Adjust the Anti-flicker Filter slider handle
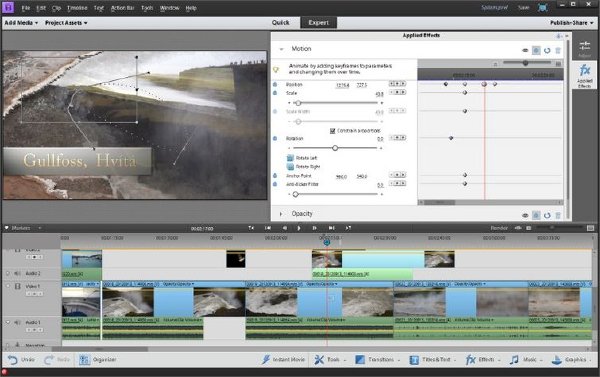Viewport: 600px width, 377px height. (x=295, y=194)
